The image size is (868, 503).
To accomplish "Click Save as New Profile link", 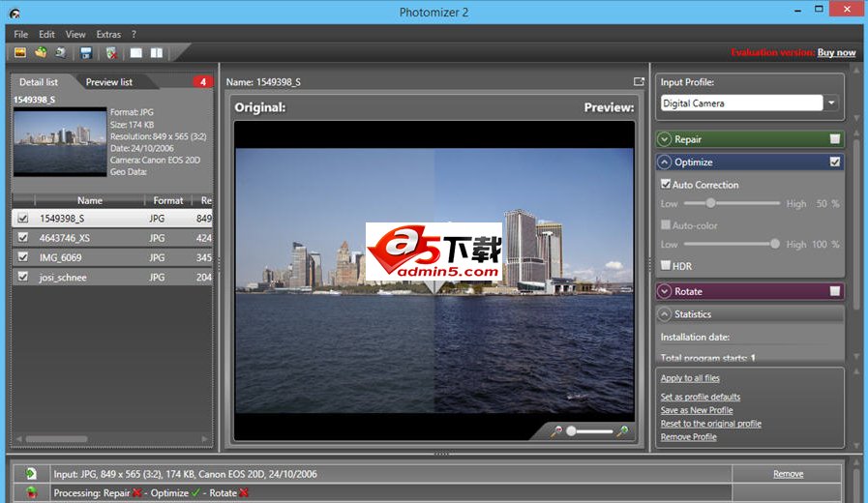I will (x=697, y=410).
